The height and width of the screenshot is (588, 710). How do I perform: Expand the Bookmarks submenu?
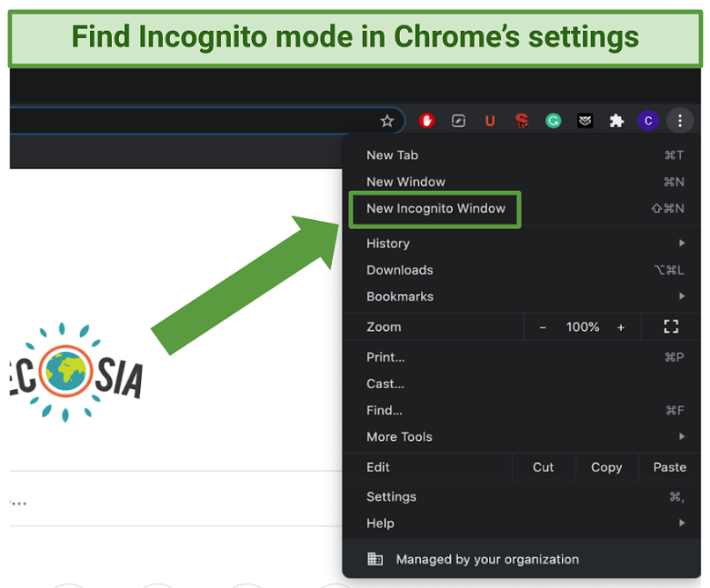[521, 297]
